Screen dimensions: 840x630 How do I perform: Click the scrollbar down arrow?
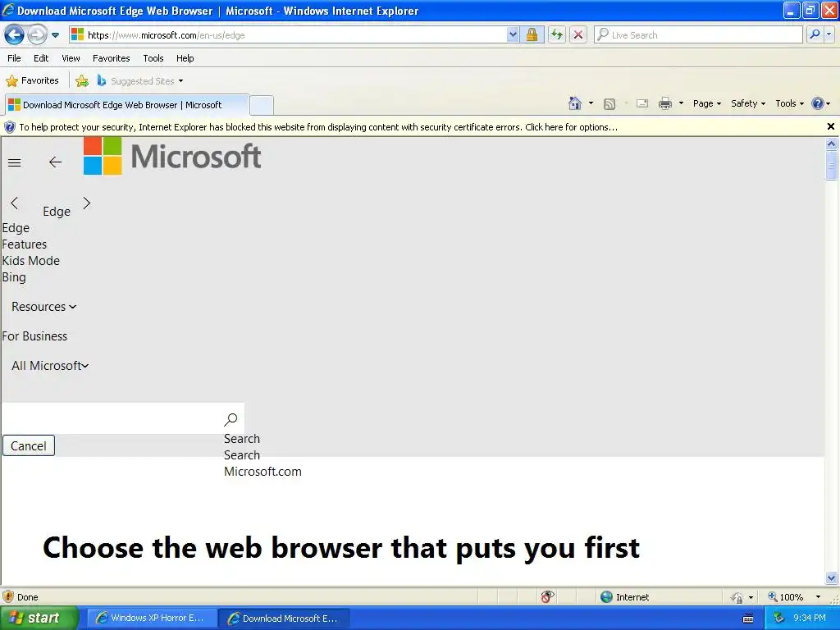831,578
